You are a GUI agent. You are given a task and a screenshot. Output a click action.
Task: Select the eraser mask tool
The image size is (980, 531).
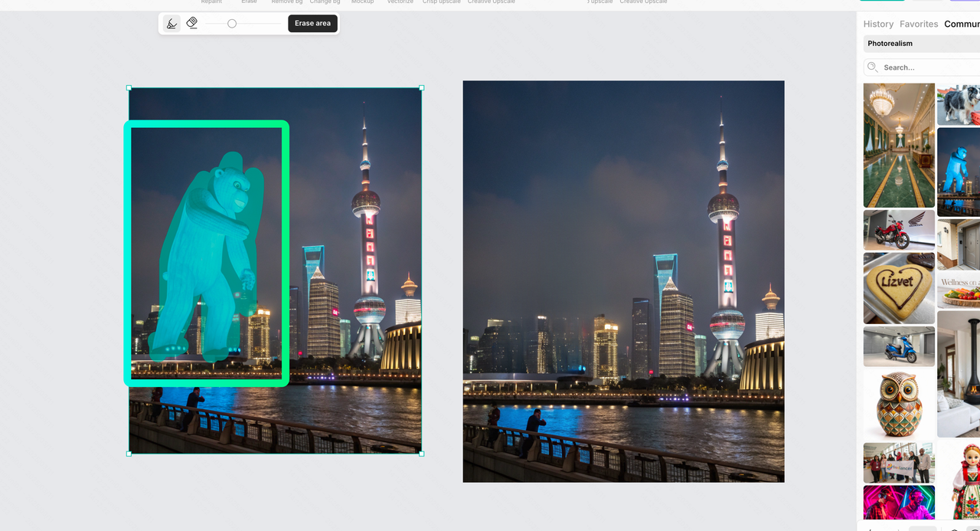click(192, 23)
